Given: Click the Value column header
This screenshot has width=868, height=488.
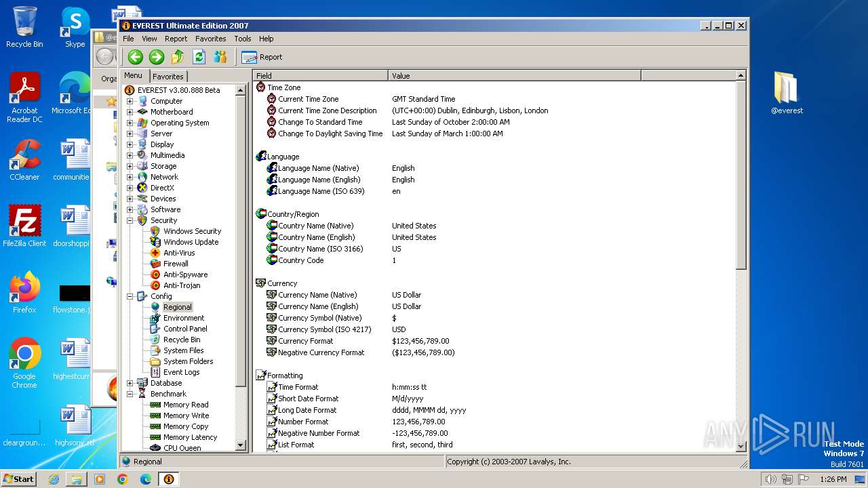Looking at the screenshot, I should (515, 76).
